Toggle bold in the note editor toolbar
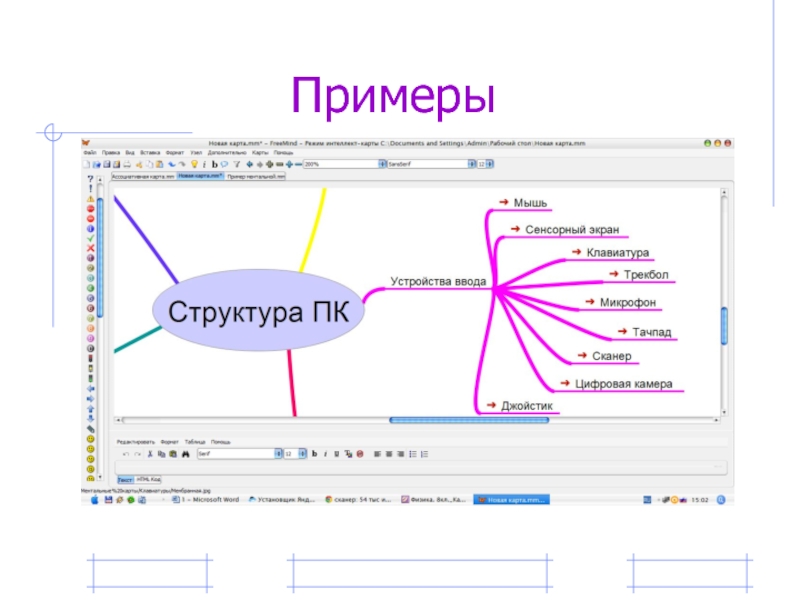Image resolution: width=800 pixels, height=600 pixels. pyautogui.click(x=313, y=454)
